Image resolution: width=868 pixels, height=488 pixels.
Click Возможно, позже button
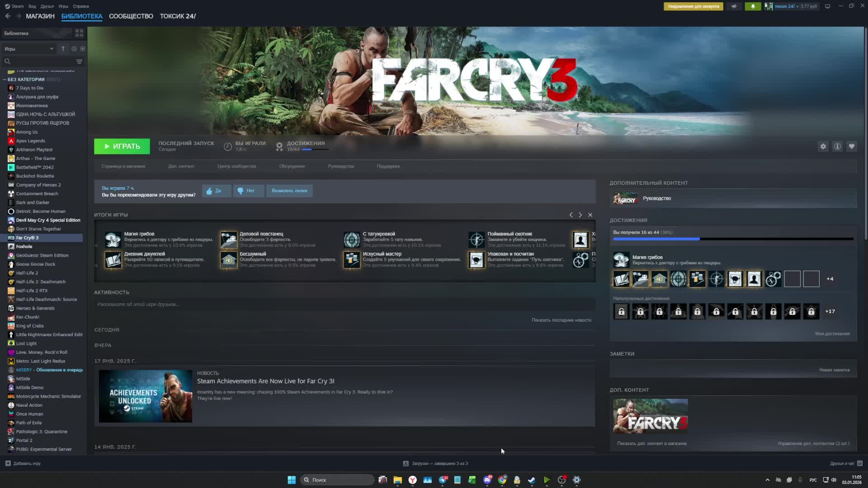[289, 191]
